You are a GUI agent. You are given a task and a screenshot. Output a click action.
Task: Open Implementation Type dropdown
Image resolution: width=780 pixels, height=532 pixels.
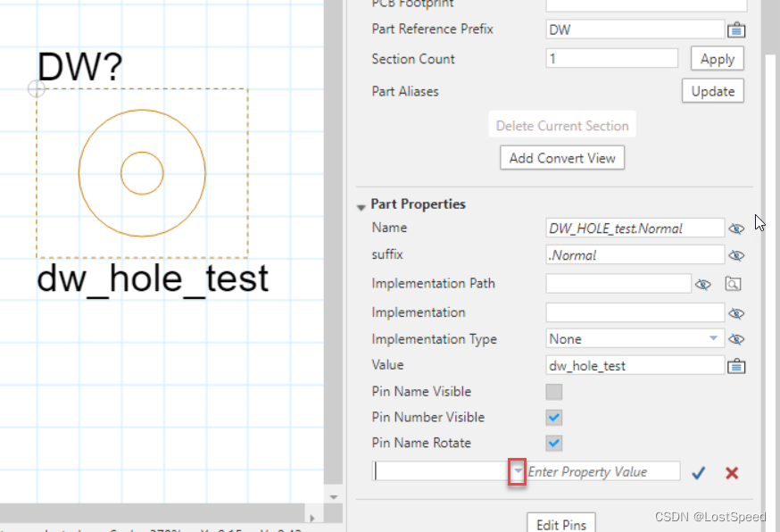tap(713, 339)
